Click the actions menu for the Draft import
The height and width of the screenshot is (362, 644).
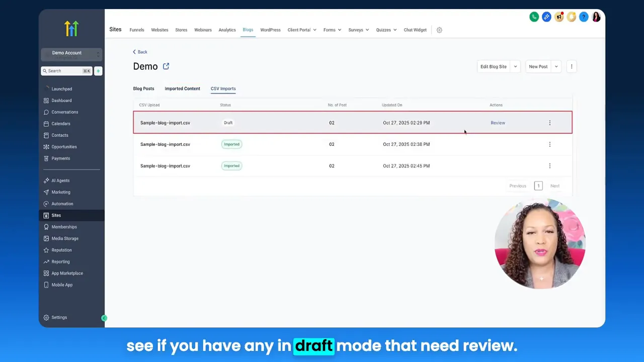coord(549,123)
